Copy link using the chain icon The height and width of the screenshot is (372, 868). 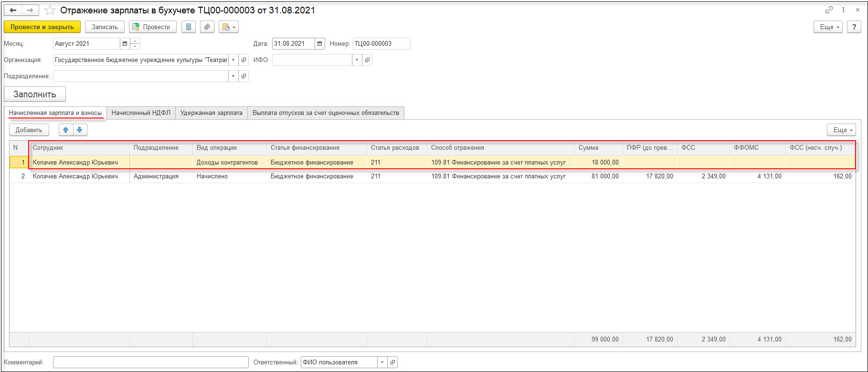pyautogui.click(x=829, y=10)
